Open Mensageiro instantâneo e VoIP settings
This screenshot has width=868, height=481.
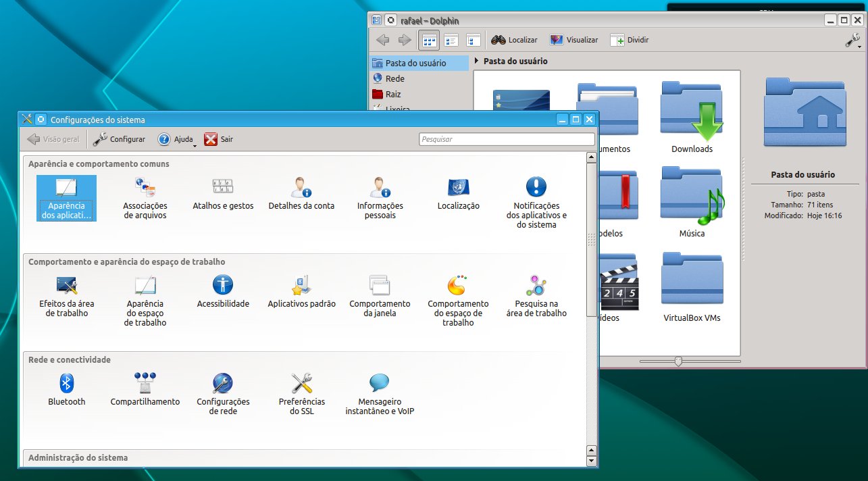click(380, 395)
